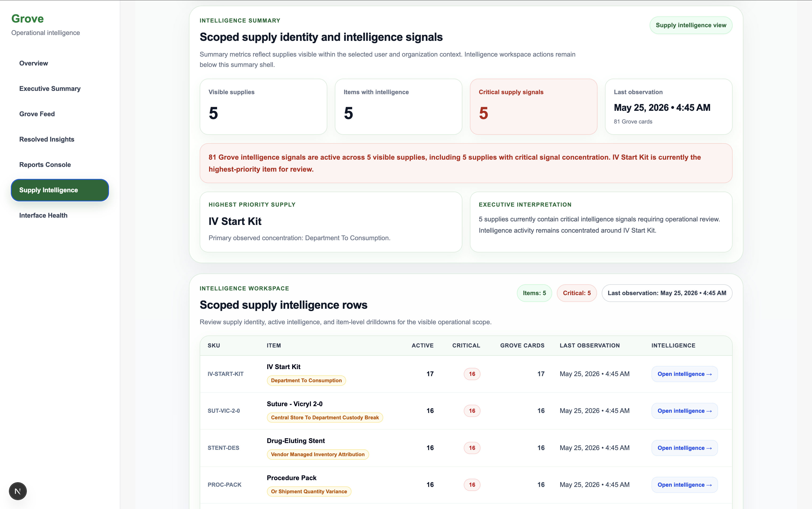Click the Suture - Vicryl 2-0 item name
Image resolution: width=812 pixels, height=509 pixels.
(x=295, y=404)
